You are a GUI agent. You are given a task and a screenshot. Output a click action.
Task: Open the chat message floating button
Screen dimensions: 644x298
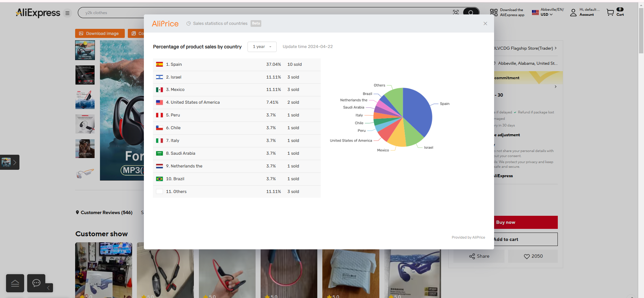pos(36,283)
